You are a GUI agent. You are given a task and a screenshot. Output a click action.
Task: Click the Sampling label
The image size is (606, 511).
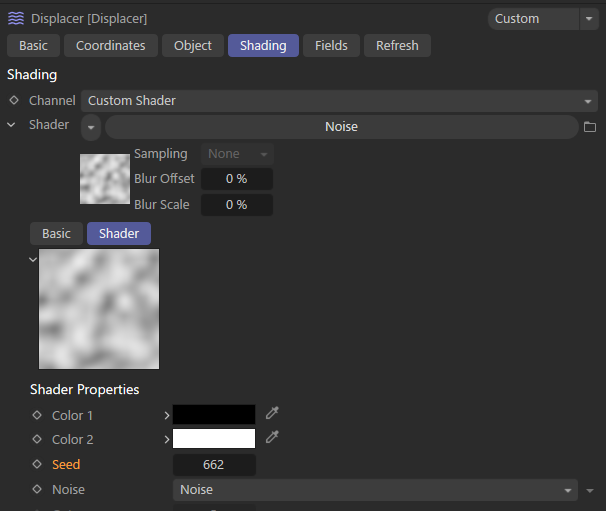click(x=161, y=154)
